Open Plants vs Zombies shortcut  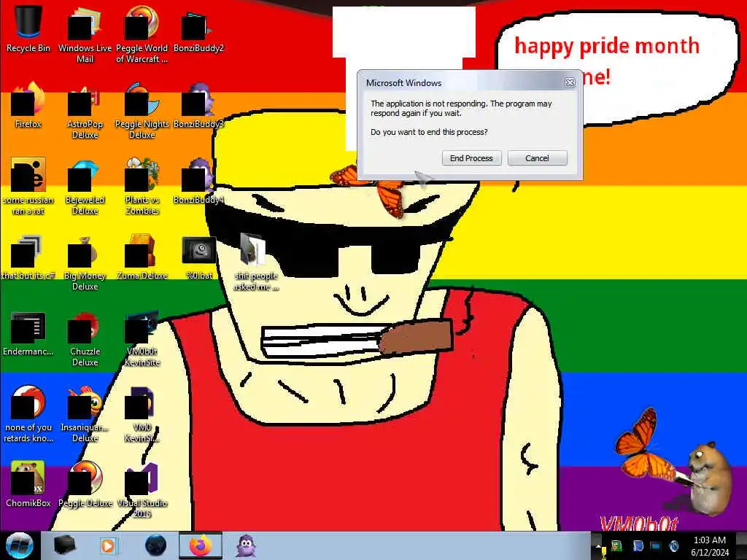click(x=142, y=186)
